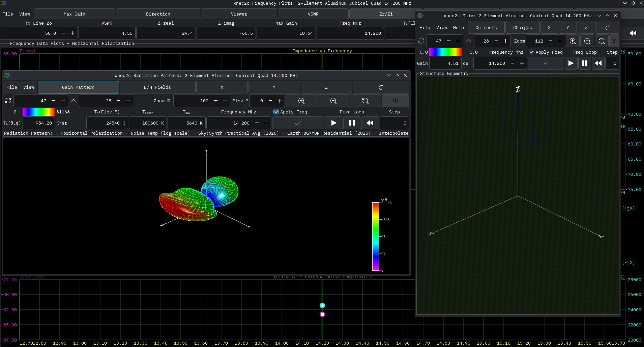Click gain color scale bar in Main window
644x347 pixels.
tap(445, 52)
